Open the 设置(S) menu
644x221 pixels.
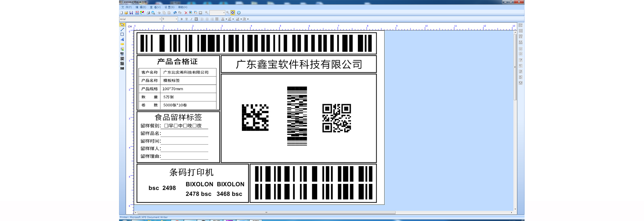pyautogui.click(x=169, y=7)
